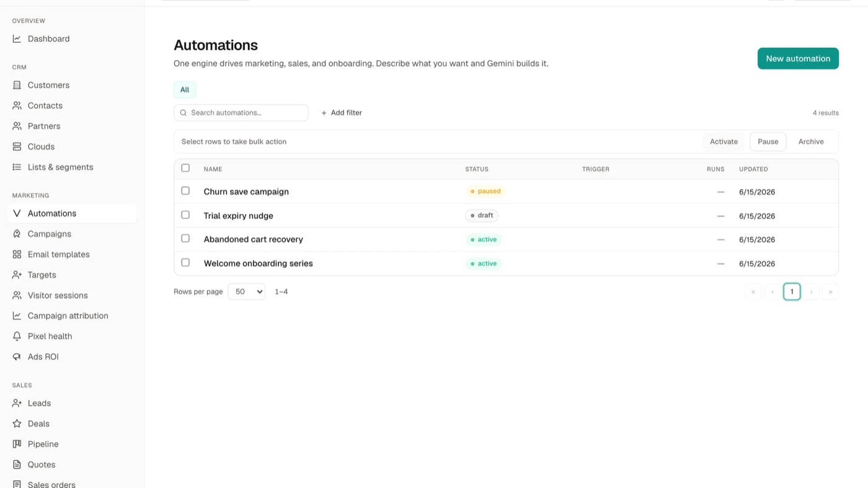Click the Pause bulk action button
The width and height of the screenshot is (868, 488).
(768, 141)
